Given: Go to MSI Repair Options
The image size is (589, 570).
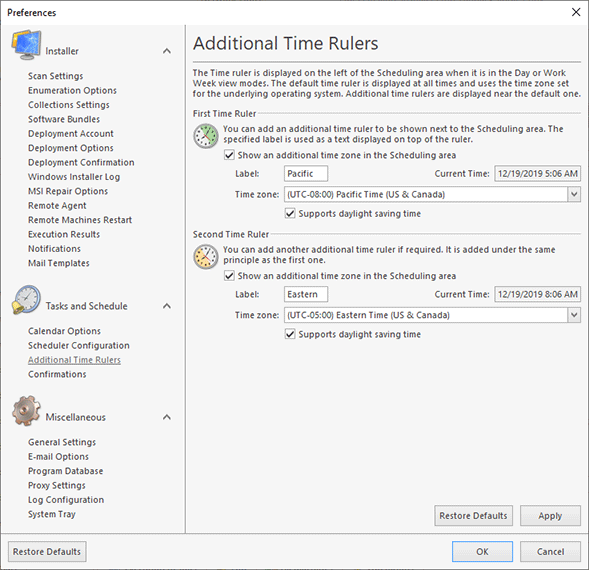Looking at the screenshot, I should (x=68, y=191).
